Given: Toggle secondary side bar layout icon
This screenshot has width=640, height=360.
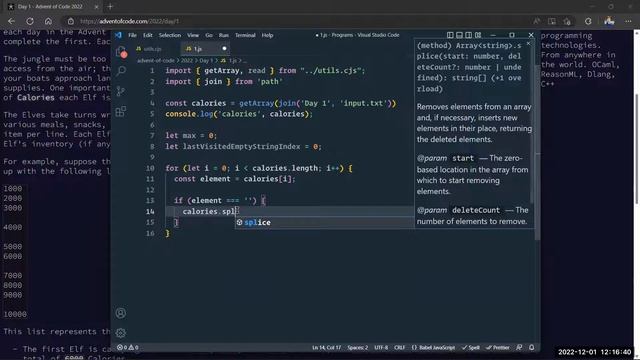Looking at the screenshot, I should (469, 35).
